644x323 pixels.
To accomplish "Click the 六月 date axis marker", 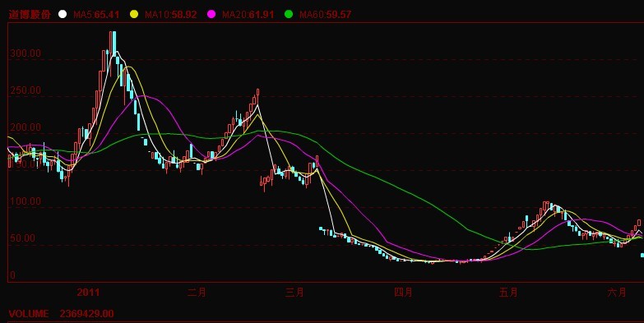I will tap(617, 293).
